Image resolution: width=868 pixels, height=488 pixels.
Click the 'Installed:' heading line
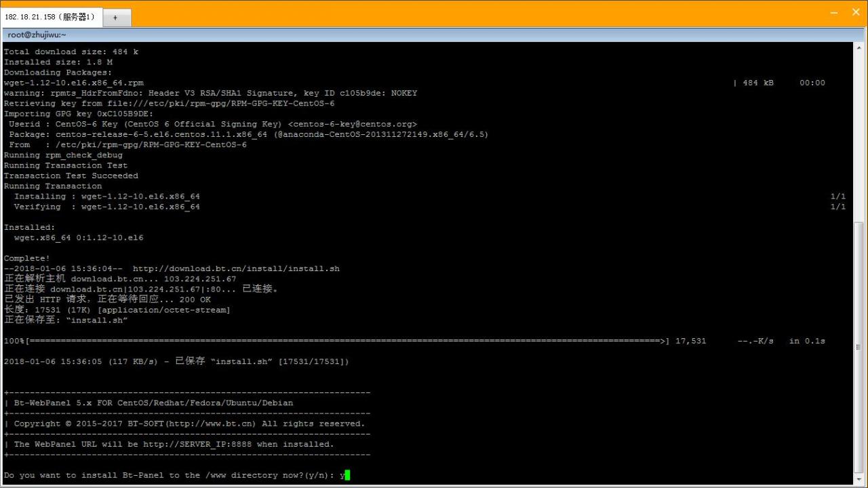30,228
